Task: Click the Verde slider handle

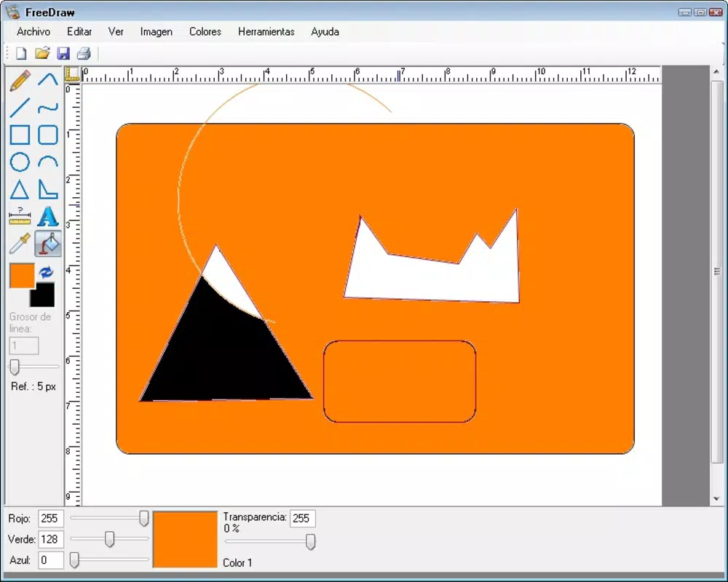Action: [110, 539]
